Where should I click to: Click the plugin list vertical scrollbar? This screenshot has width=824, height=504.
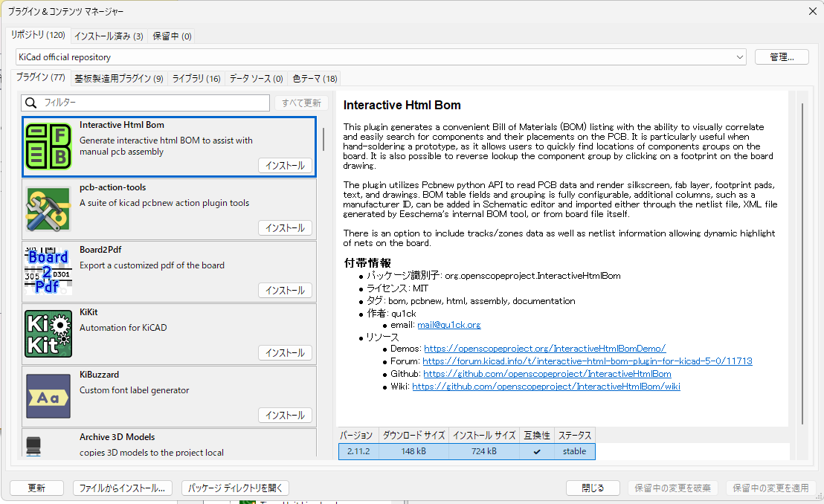[x=324, y=139]
